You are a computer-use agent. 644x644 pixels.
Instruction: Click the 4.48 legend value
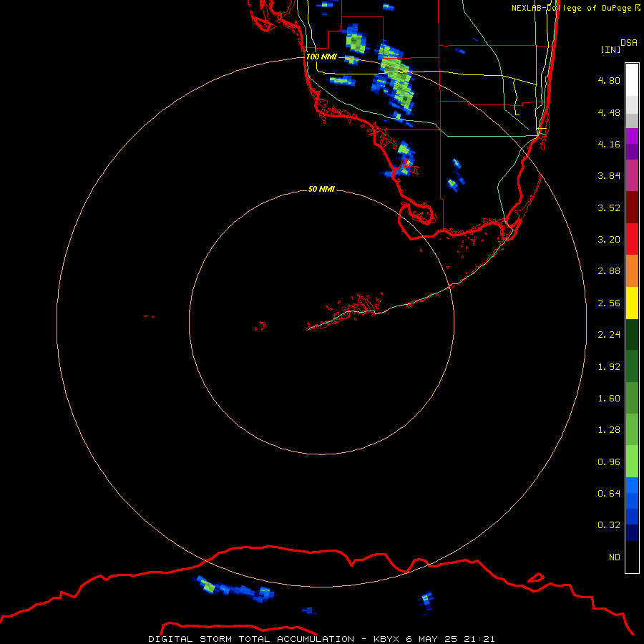pos(609,112)
